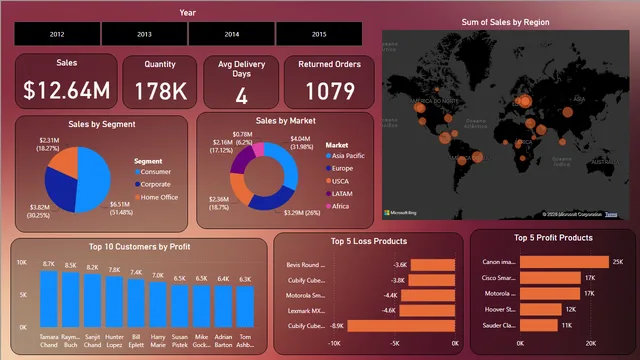Click the -3.8K Cubify Cube loss bar
The width and height of the screenshot is (640, 360).
coord(431,280)
